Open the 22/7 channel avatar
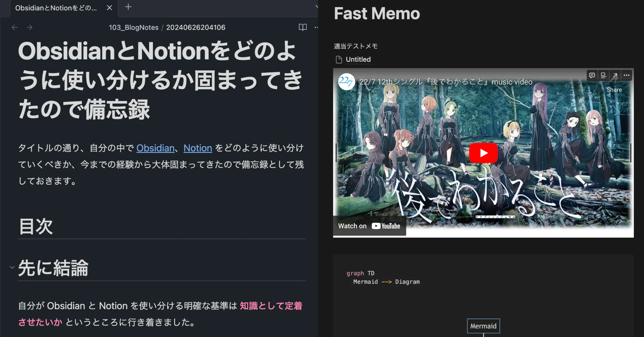The image size is (644, 337). [346, 82]
